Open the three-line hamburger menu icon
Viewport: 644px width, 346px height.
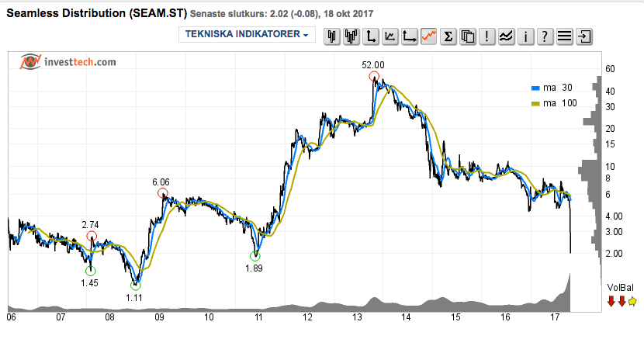point(564,36)
